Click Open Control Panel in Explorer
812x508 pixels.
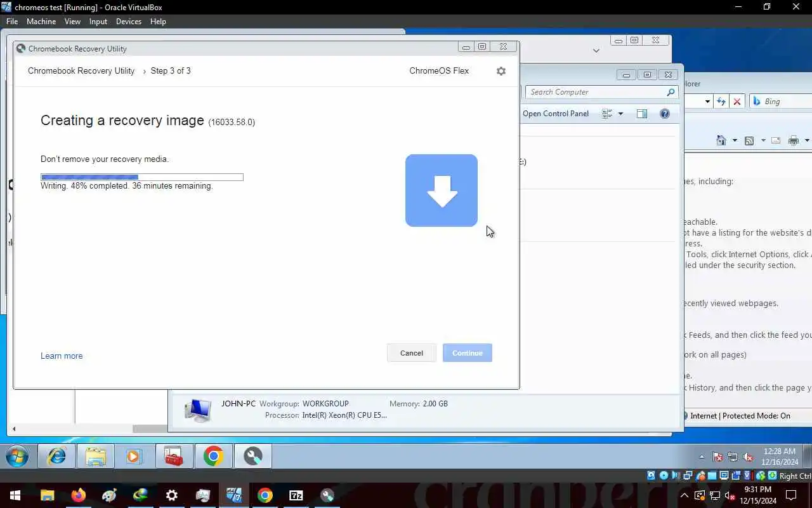[556, 114]
